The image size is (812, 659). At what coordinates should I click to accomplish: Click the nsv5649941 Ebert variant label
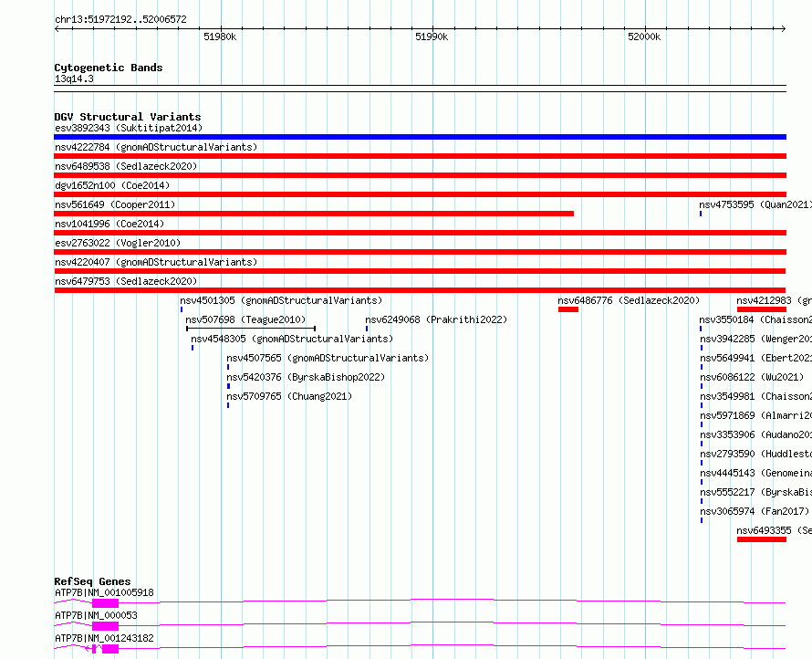[x=756, y=358]
